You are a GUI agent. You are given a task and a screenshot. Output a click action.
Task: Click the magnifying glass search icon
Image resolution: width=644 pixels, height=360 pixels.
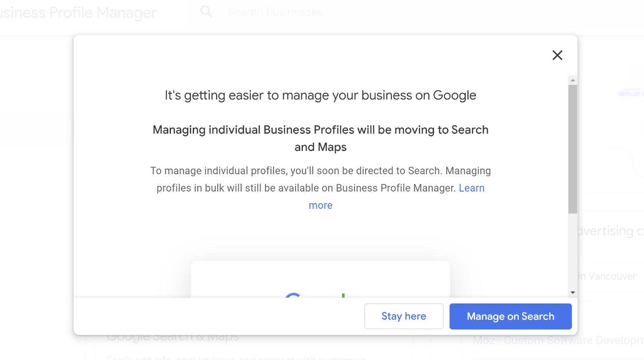coord(206,12)
